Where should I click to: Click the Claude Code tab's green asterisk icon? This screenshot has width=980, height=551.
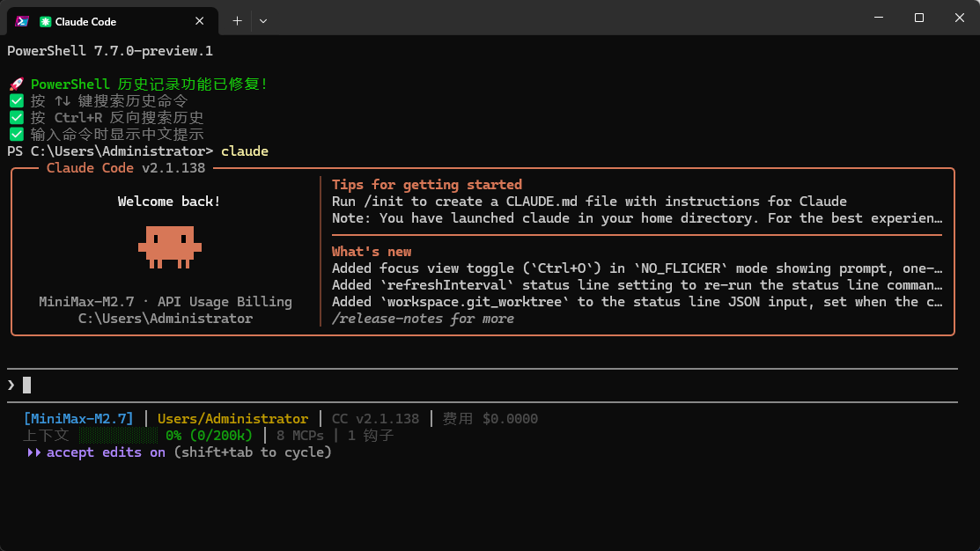tap(45, 21)
